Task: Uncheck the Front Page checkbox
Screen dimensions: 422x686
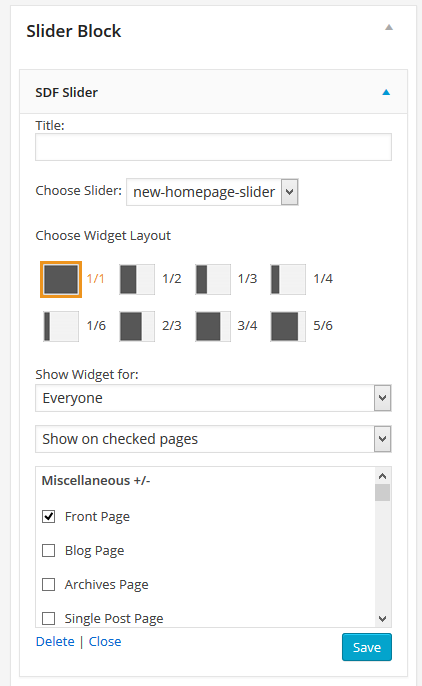Action: [x=49, y=517]
